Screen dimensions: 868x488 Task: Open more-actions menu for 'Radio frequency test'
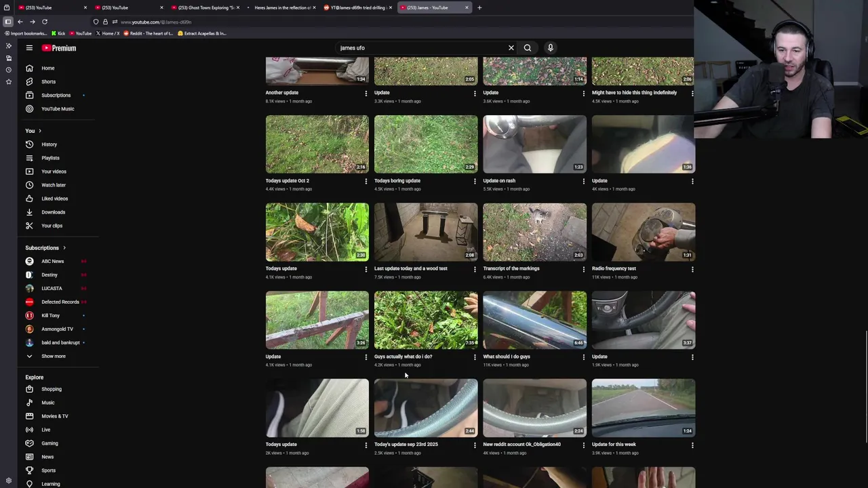coord(692,269)
